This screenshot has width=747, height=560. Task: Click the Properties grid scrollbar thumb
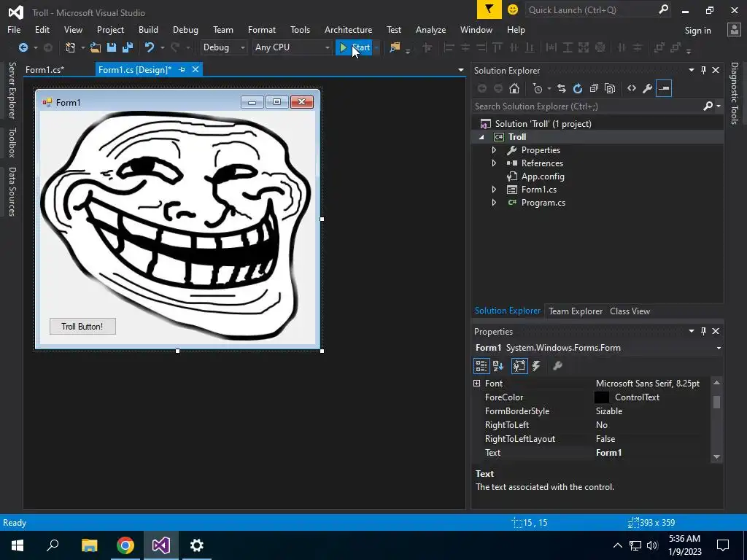coord(716,402)
